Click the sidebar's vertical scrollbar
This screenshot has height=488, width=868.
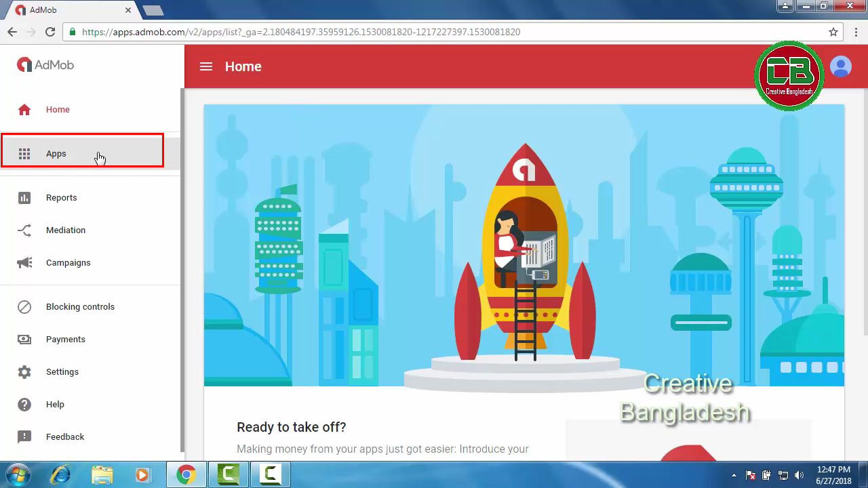point(182,269)
